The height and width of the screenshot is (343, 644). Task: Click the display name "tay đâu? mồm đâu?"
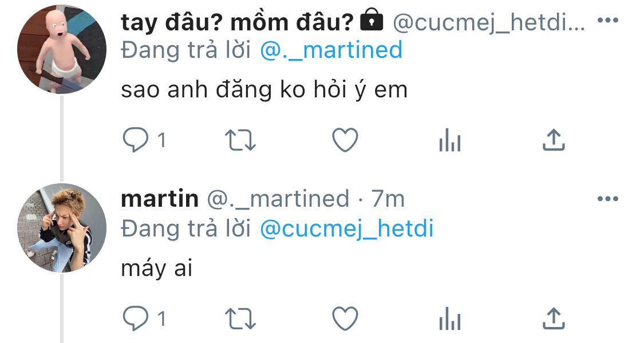click(237, 22)
